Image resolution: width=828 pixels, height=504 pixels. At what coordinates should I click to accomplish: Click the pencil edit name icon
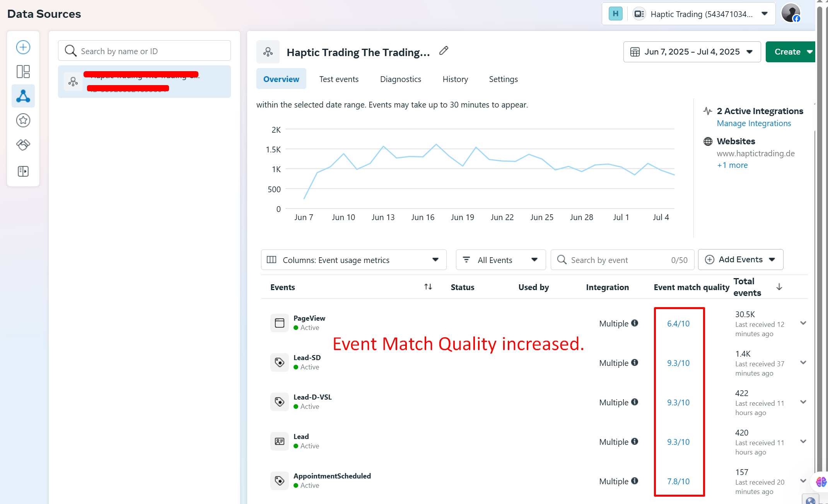tap(444, 51)
